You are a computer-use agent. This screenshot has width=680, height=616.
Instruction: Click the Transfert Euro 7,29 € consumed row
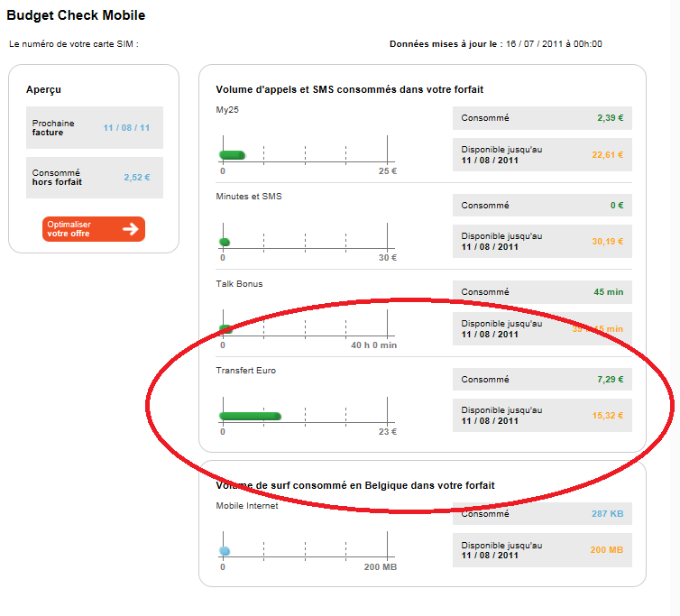[x=541, y=380]
